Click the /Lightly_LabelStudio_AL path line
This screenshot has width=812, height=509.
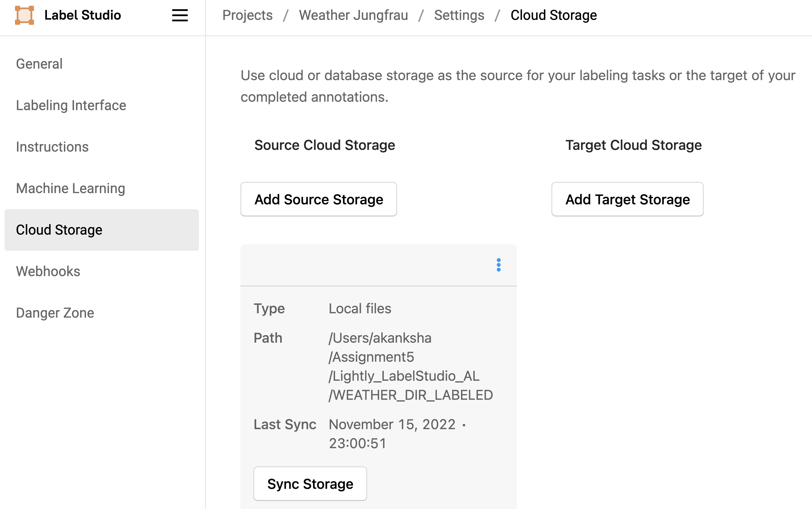404,376
